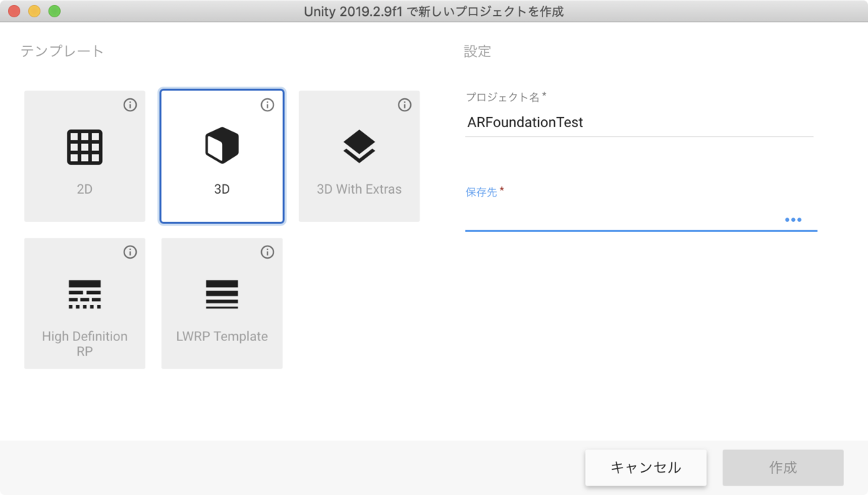Open info for the LWRP Template card
This screenshot has width=868, height=495.
(x=267, y=252)
